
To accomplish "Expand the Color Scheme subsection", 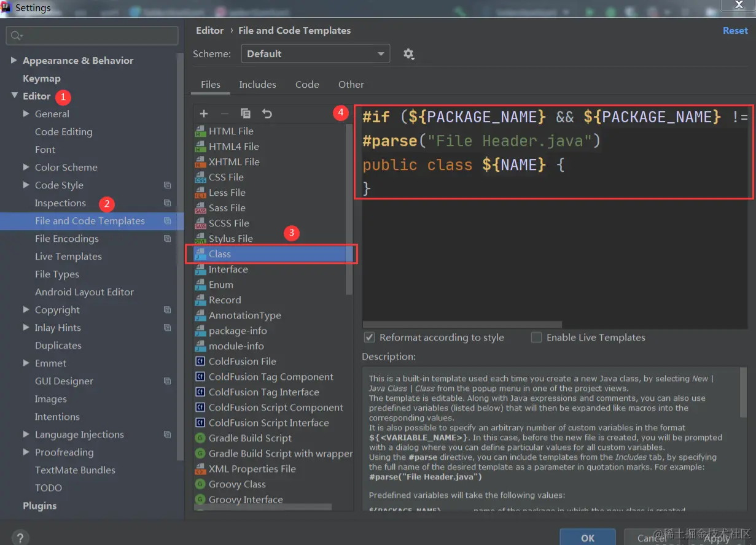I will 26,168.
